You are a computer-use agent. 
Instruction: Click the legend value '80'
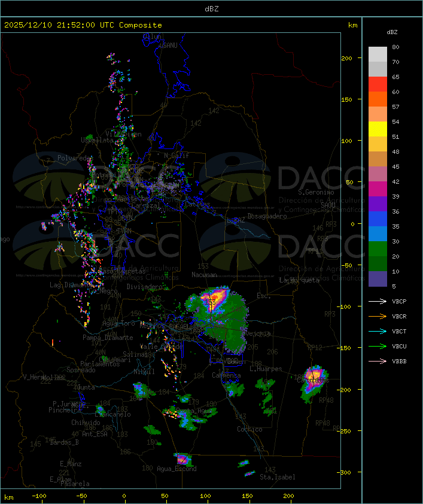click(395, 47)
